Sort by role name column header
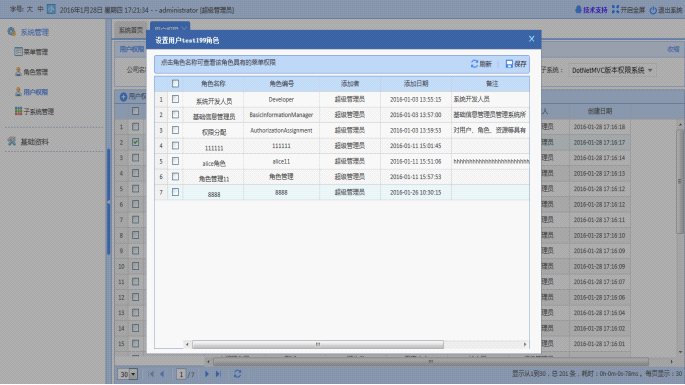 [x=213, y=83]
